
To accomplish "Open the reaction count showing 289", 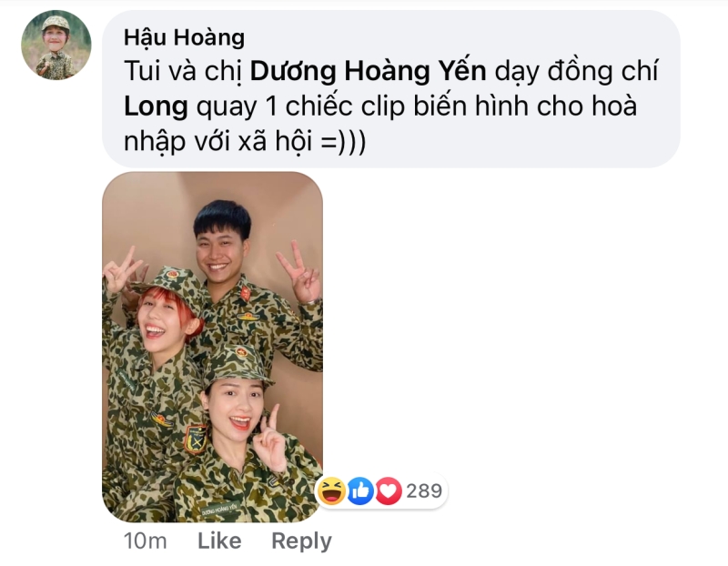I will click(x=424, y=490).
